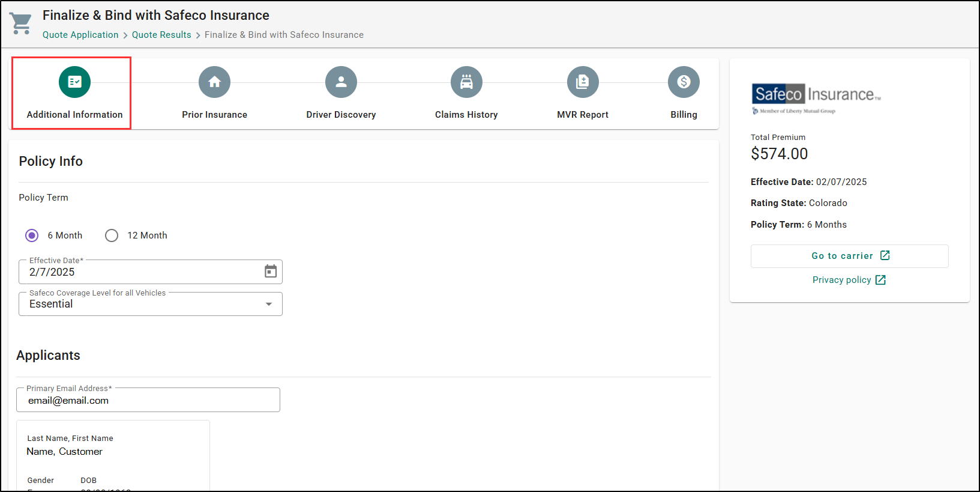Click the Effective Date 02/07/2025 text
The image size is (980, 492).
click(808, 182)
